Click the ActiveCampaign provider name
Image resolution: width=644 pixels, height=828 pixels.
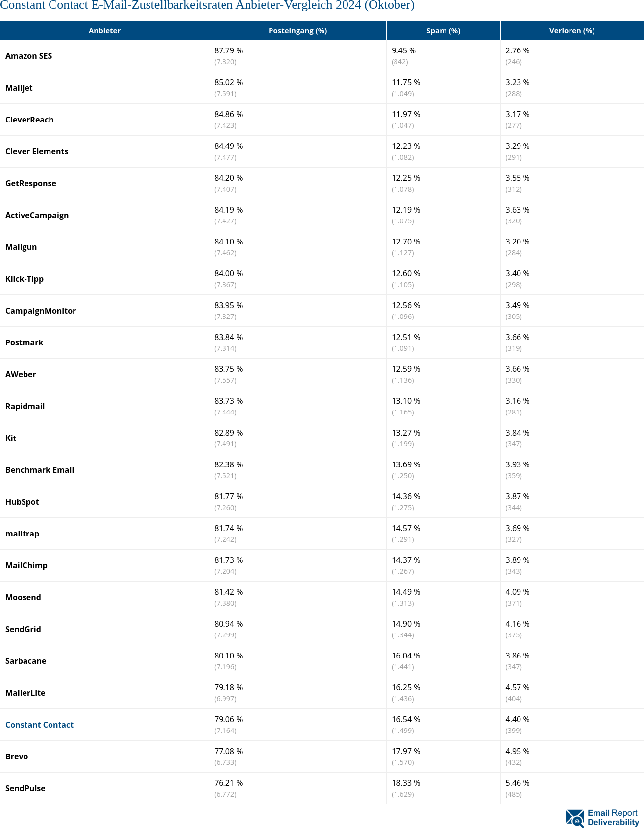point(37,215)
